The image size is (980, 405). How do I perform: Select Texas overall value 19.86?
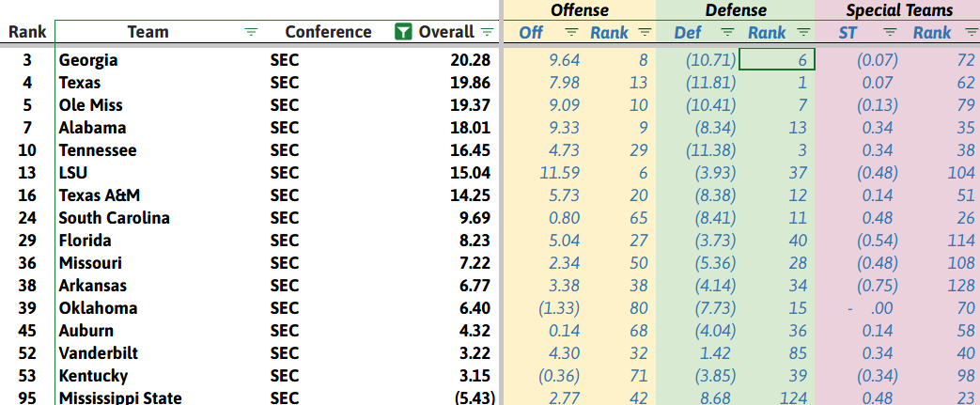coord(470,83)
